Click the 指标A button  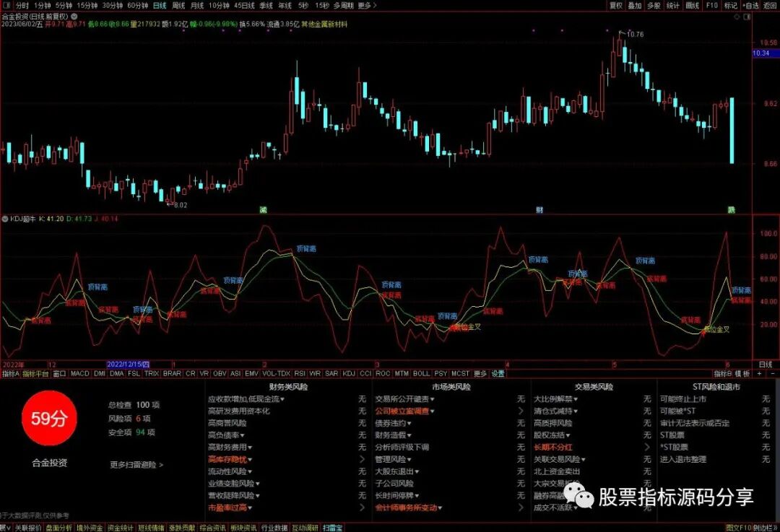(10, 373)
